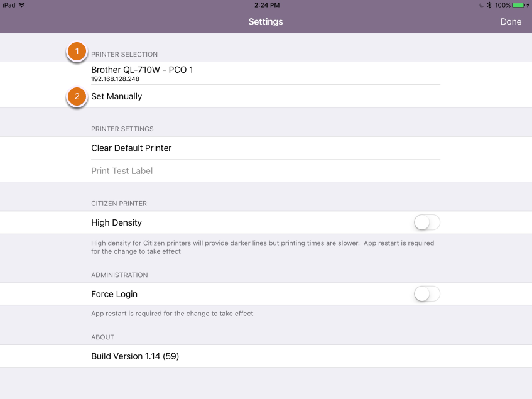Viewport: 532px width, 399px height.
Task: Choose Clear Default Printer
Action: (266, 148)
